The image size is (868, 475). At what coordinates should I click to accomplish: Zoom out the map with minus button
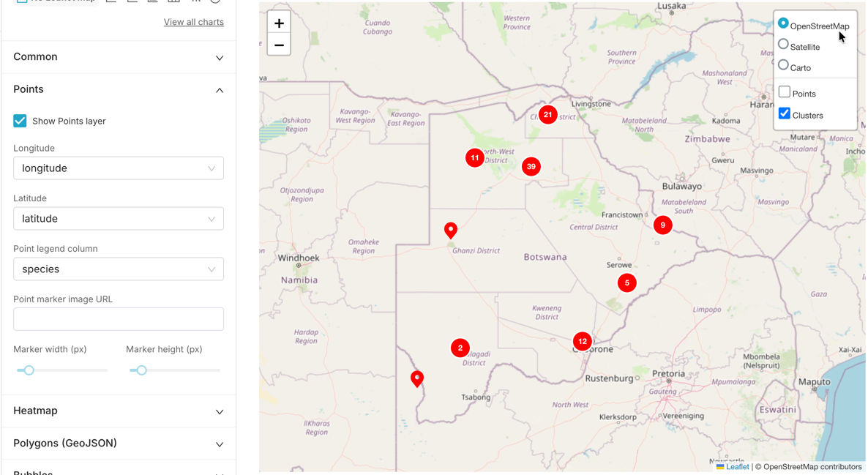pyautogui.click(x=279, y=45)
